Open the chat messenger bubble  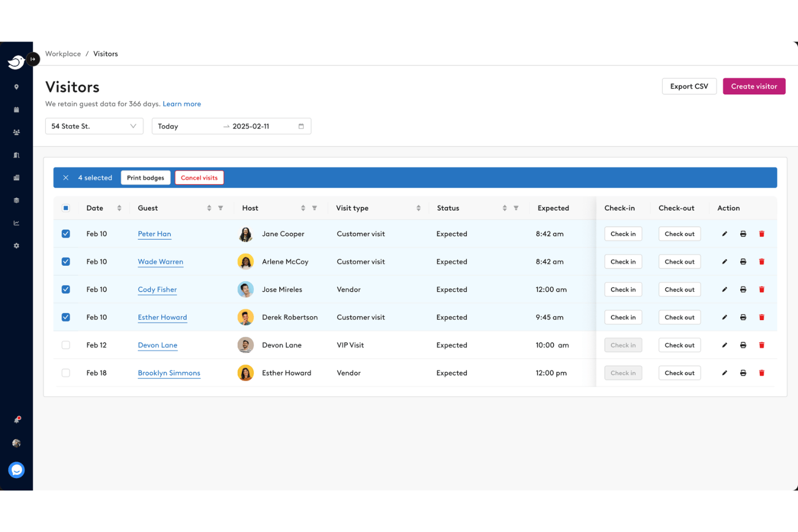(16, 470)
